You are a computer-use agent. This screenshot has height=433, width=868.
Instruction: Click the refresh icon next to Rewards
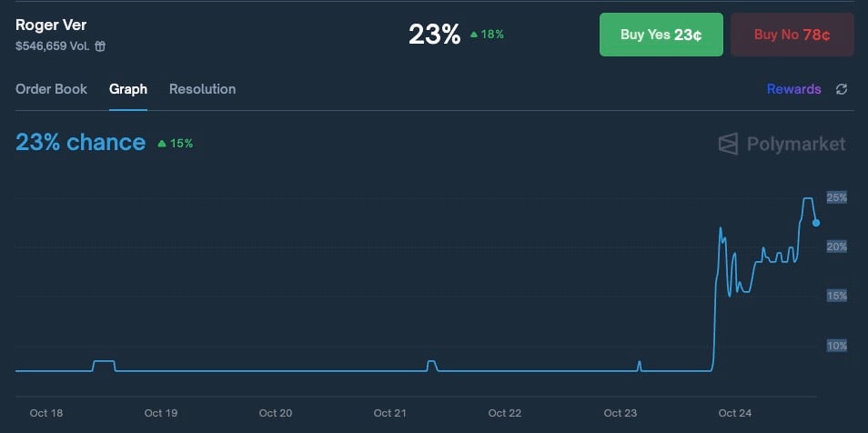[x=842, y=89]
